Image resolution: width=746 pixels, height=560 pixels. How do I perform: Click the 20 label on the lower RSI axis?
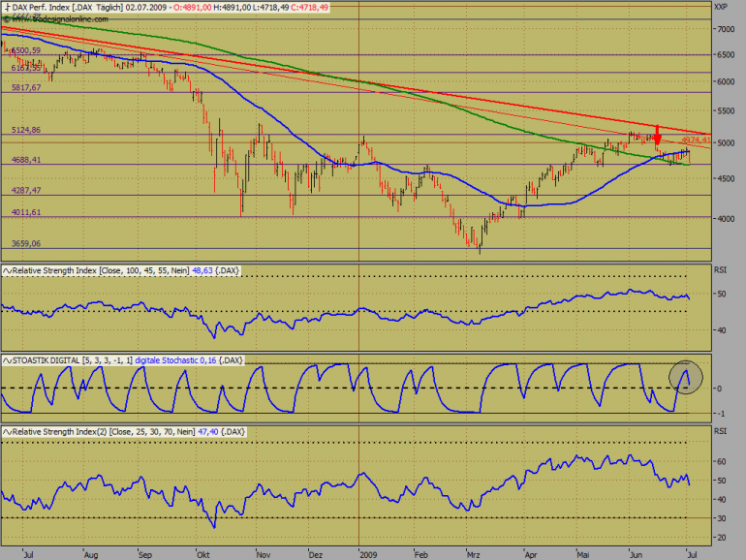(x=722, y=538)
